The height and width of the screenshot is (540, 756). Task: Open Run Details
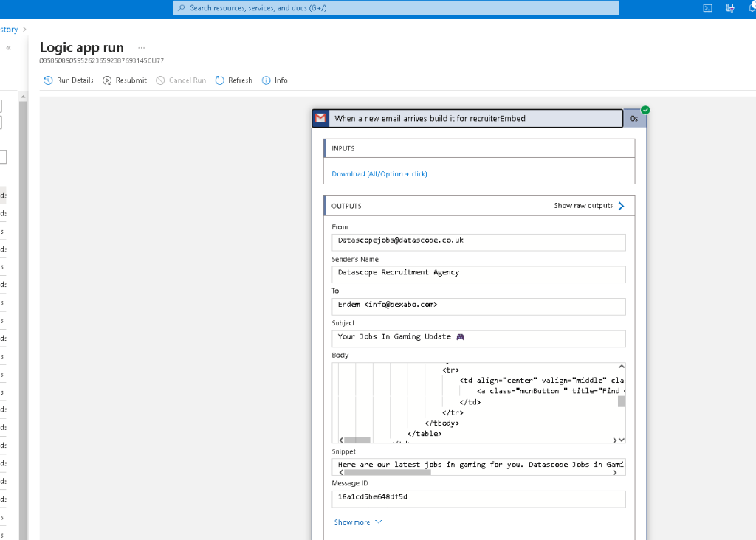click(69, 80)
